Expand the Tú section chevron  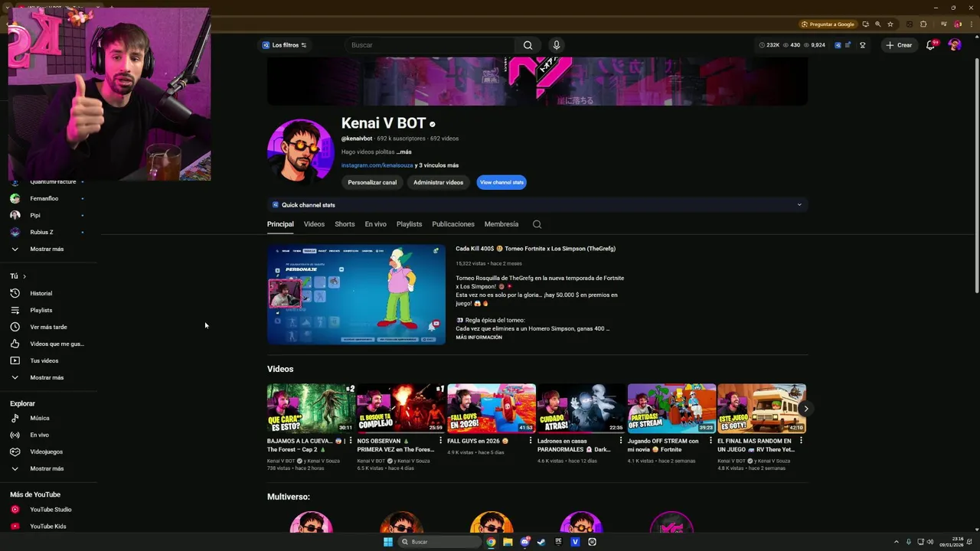(x=24, y=276)
